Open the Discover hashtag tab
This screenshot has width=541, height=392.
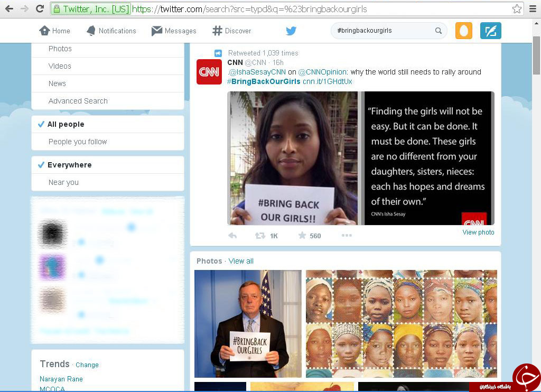click(x=232, y=31)
